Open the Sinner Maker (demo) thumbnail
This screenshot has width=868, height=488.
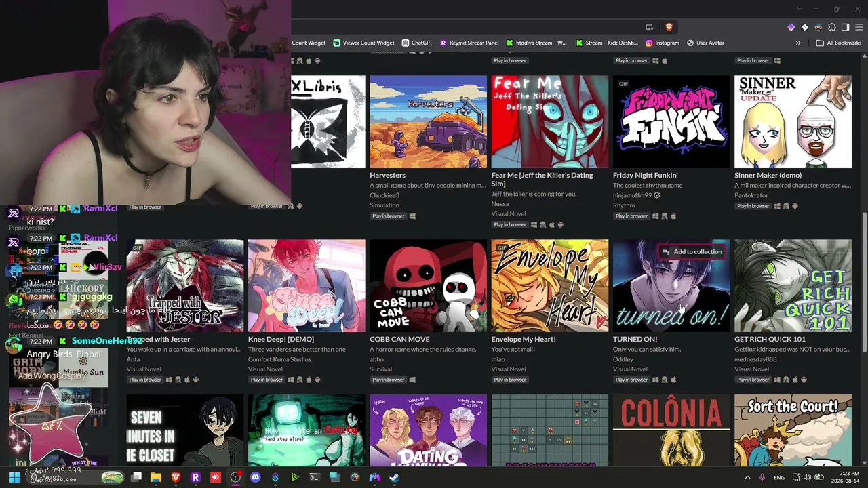tap(793, 121)
